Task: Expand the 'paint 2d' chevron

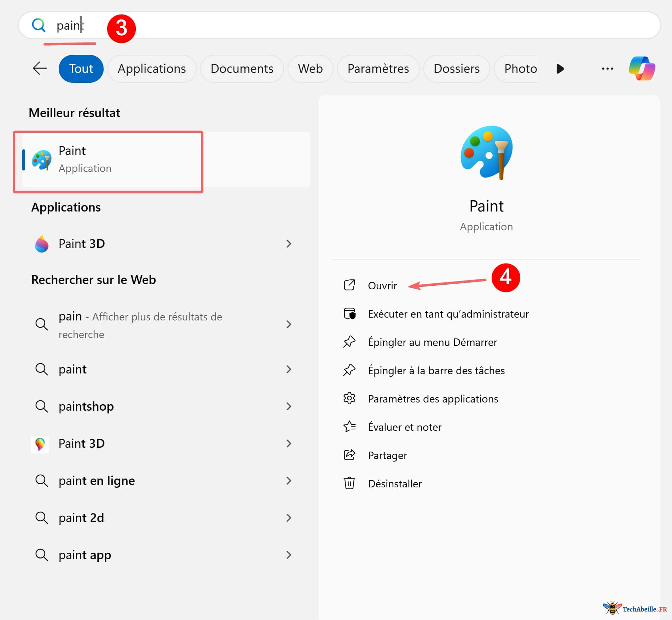Action: (x=289, y=518)
